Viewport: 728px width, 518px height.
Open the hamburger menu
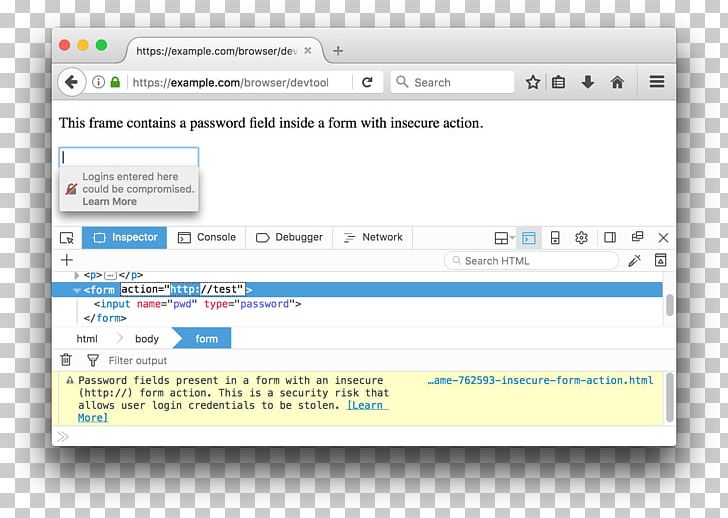pyautogui.click(x=656, y=82)
